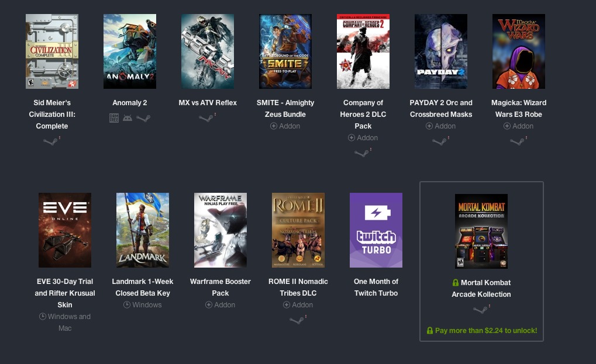Open the 'Anomaly 2' title link
The height and width of the screenshot is (364, 596).
130,102
